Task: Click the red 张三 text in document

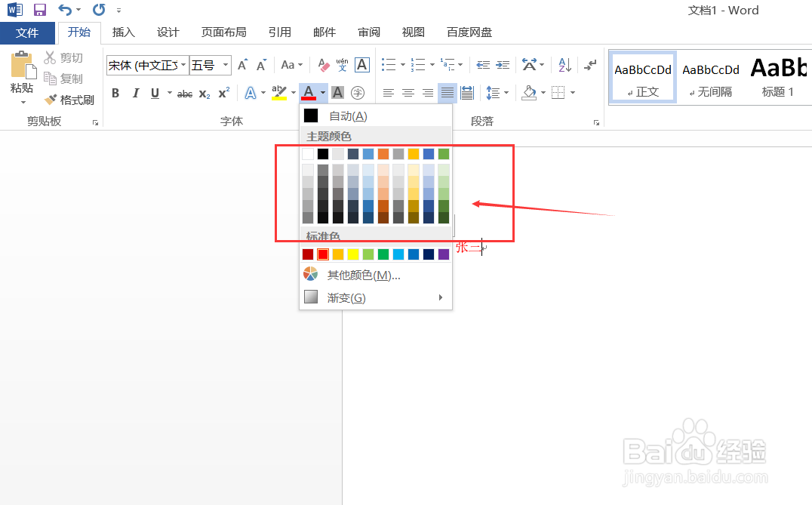Action: click(468, 248)
